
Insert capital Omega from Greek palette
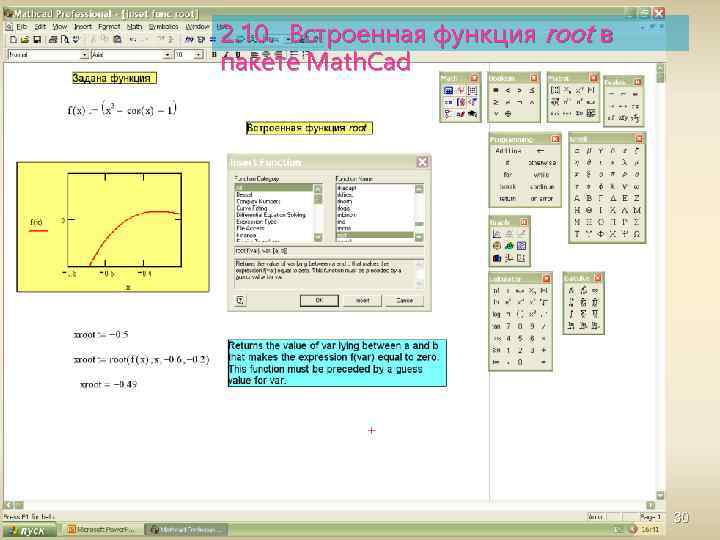pyautogui.click(x=636, y=234)
